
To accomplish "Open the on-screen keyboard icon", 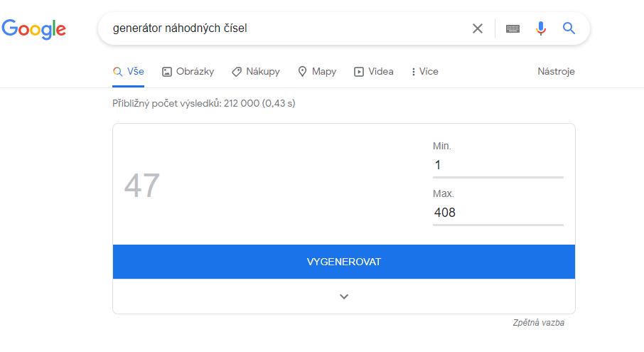I will pos(512,28).
